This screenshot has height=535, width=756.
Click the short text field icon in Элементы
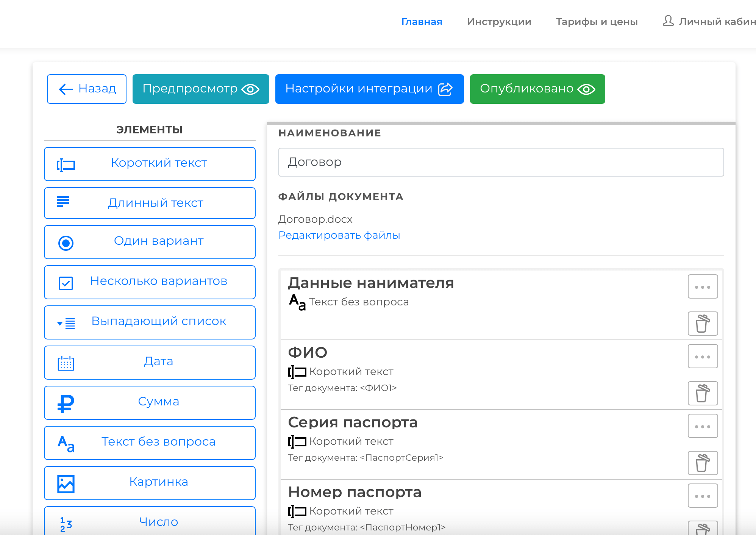[66, 165]
